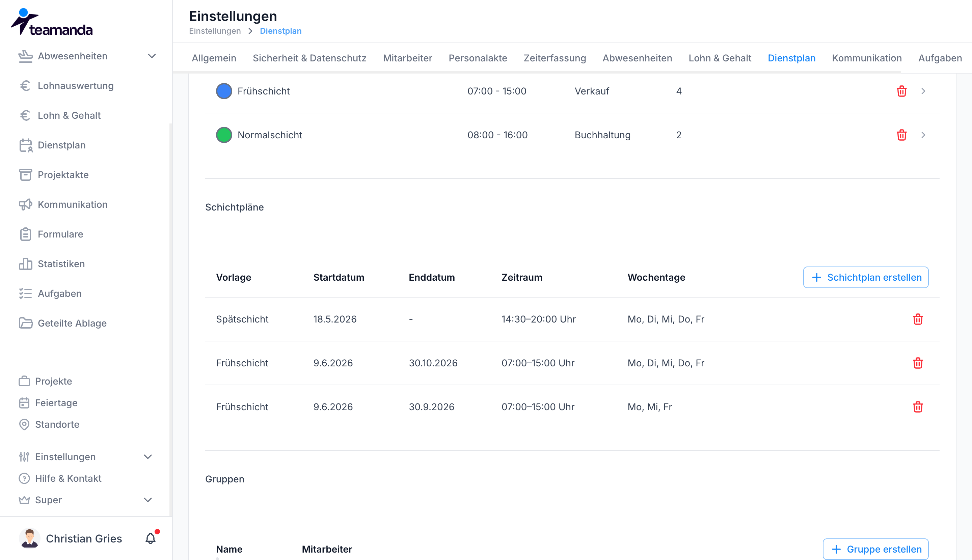Click the Dienstplan calendar icon in sidebar

pyautogui.click(x=25, y=145)
